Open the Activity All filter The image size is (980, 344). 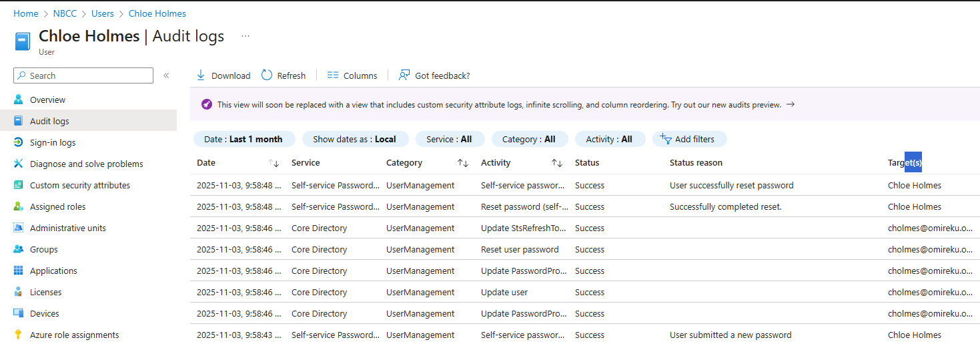point(610,139)
